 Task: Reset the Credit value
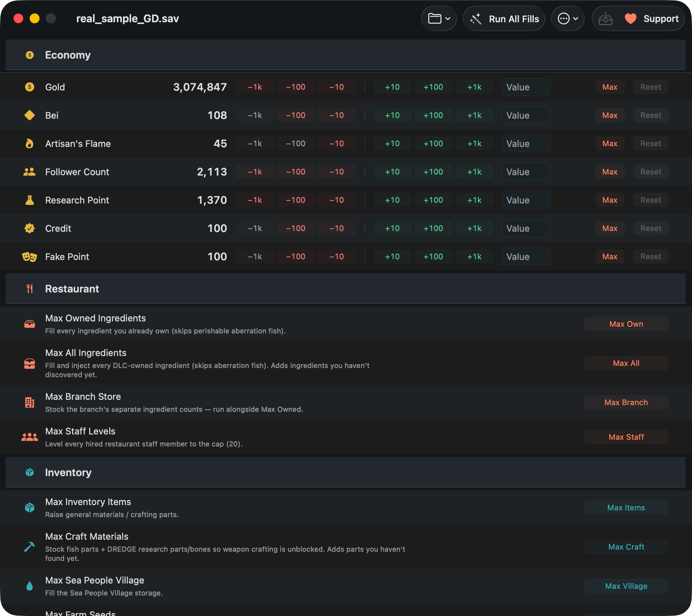click(651, 228)
